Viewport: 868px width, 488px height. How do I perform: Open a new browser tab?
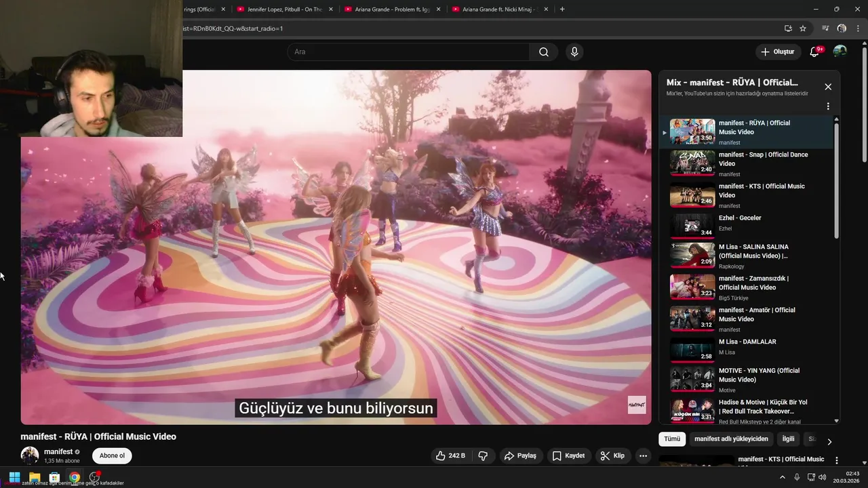562,9
